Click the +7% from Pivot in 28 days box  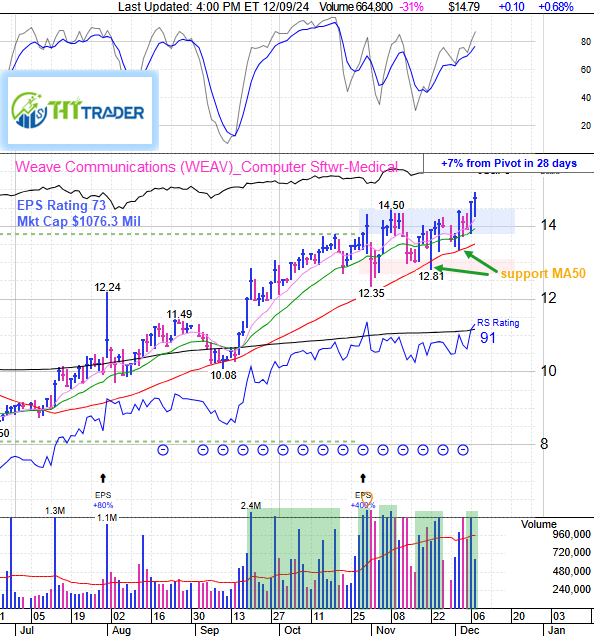click(x=509, y=163)
